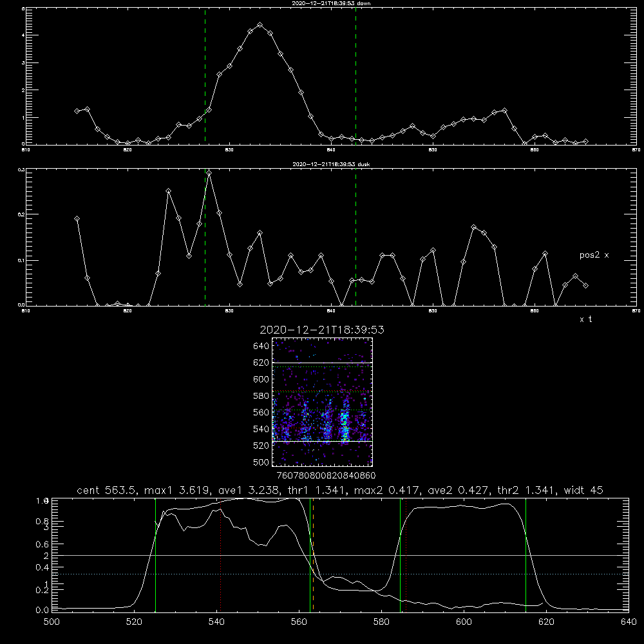Screen dimensions: 644x644
Task: Click the spectrogram x-axis label string '760780800820840860'
Action: tap(326, 475)
